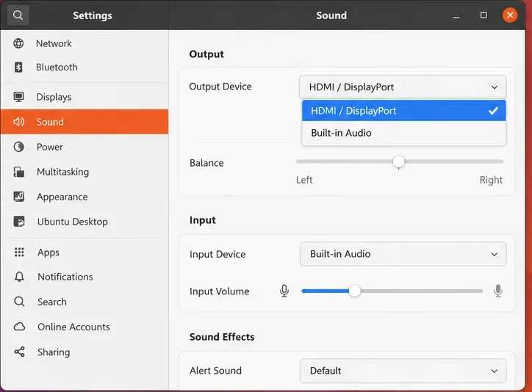Select Multitasking in the sidebar
The width and height of the screenshot is (532, 392).
85,172
